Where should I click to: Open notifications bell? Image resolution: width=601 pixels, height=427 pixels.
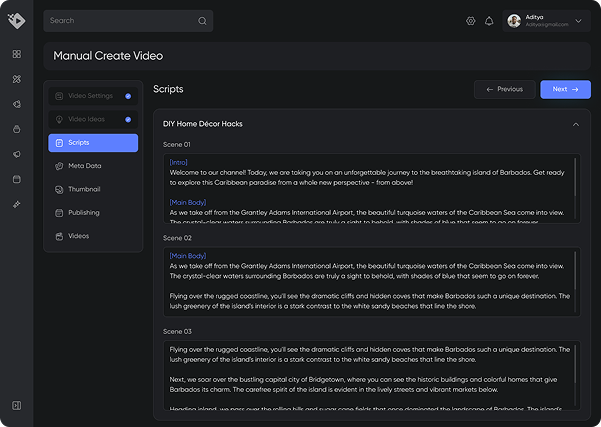(x=489, y=21)
